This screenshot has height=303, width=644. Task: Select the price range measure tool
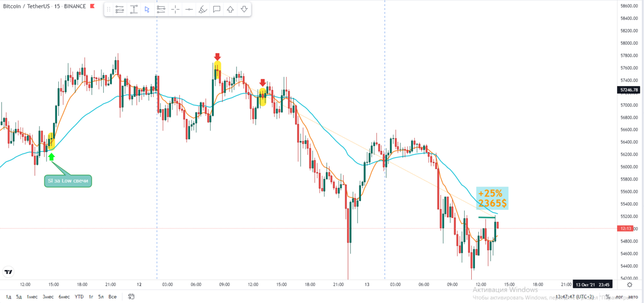point(133,9)
